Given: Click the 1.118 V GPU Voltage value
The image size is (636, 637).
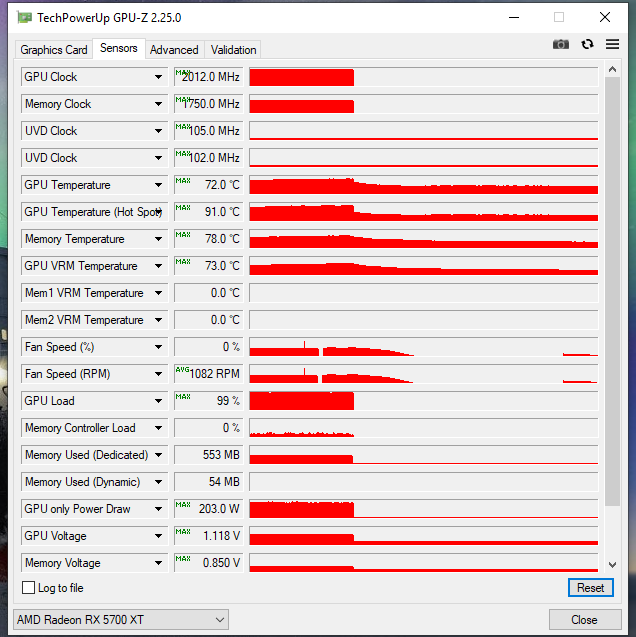Looking at the screenshot, I should tap(208, 536).
